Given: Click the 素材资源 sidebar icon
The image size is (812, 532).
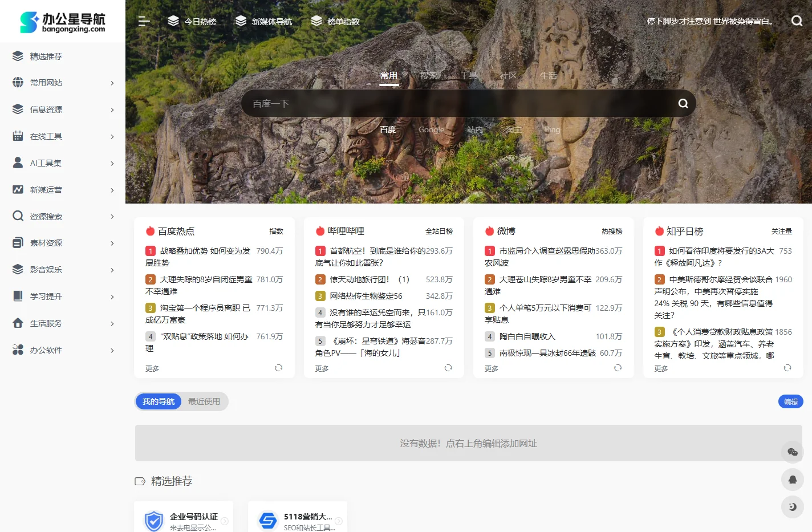Looking at the screenshot, I should click(18, 242).
